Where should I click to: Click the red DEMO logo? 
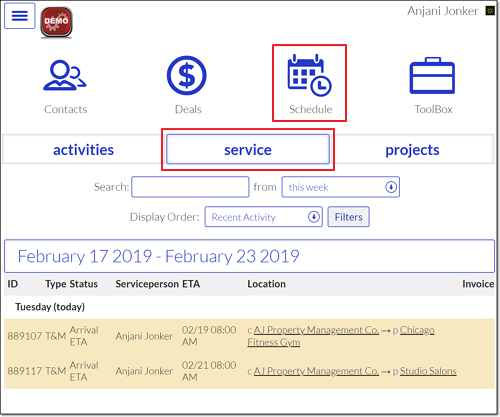56,22
